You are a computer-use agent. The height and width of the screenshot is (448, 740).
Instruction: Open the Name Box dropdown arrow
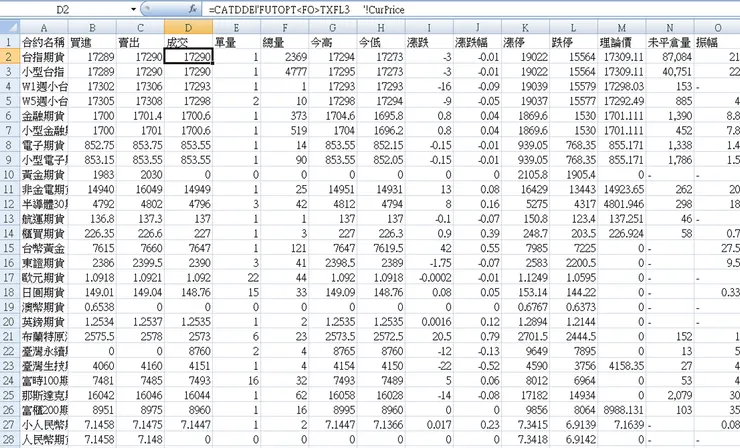pos(134,9)
